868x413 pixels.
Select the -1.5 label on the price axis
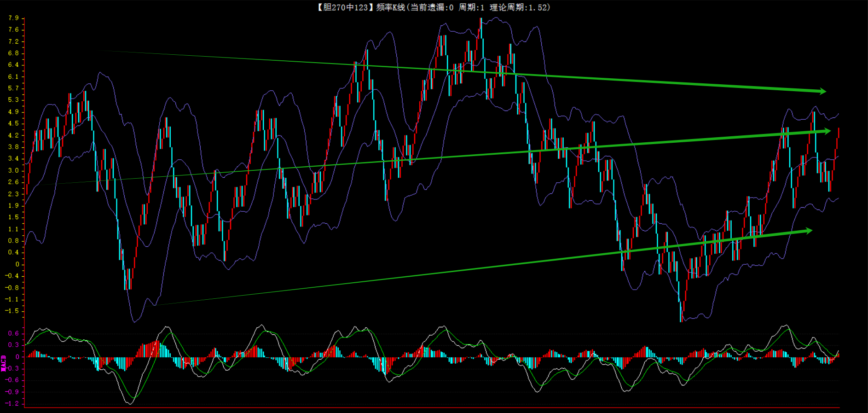tap(12, 311)
